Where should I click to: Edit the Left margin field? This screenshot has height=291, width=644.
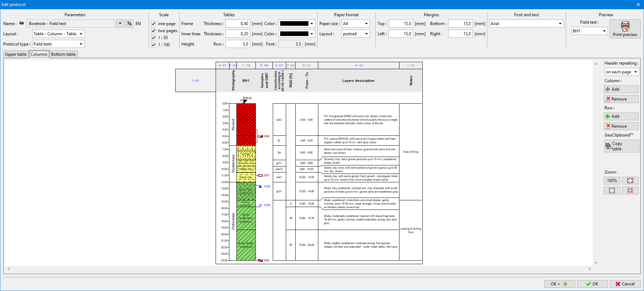click(401, 34)
